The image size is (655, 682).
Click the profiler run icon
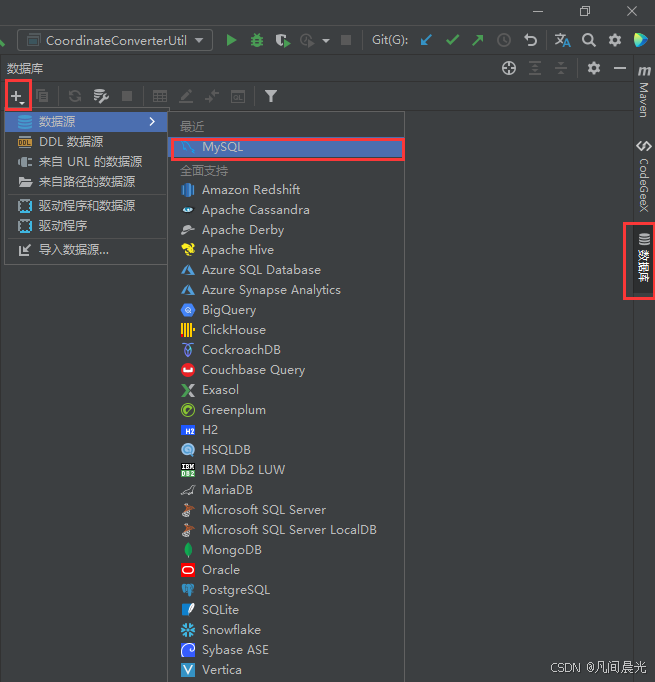coord(307,40)
